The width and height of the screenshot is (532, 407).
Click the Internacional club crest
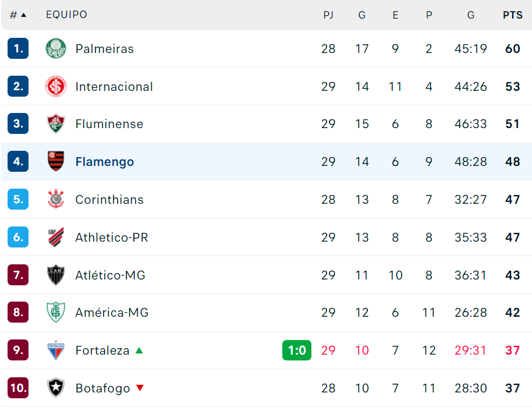coord(56,86)
